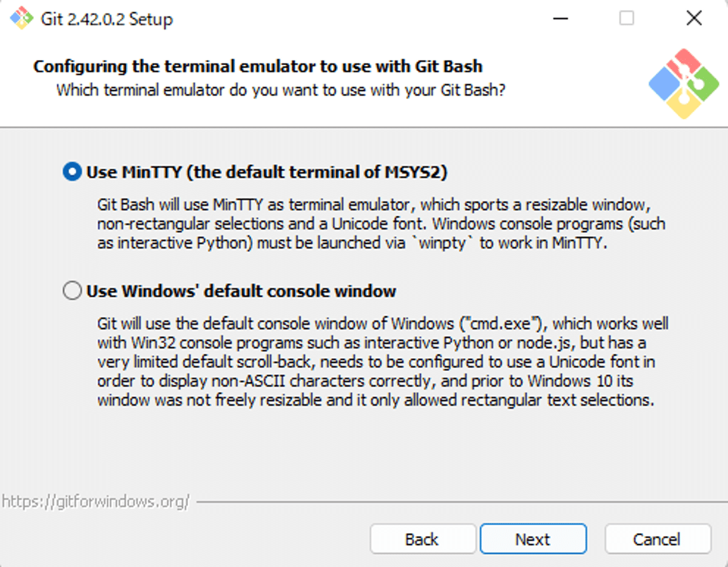Minimize the Git Setup window
The height and width of the screenshot is (567, 728).
[x=561, y=18]
